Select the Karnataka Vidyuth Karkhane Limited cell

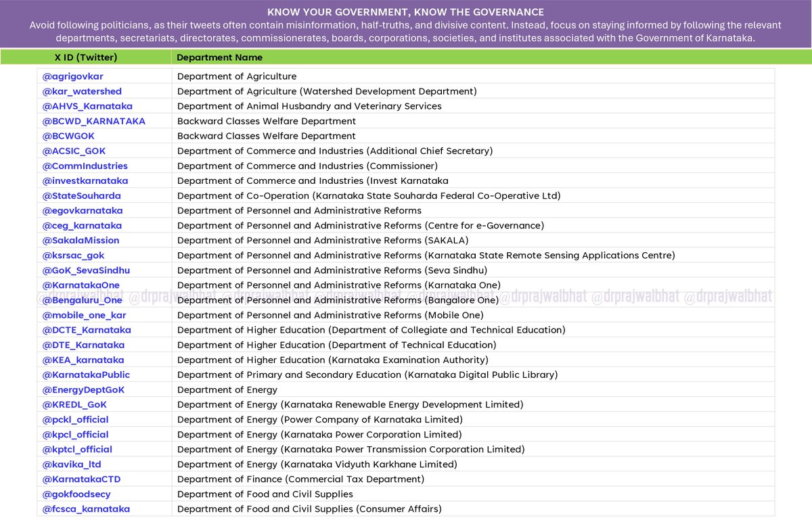(473, 464)
